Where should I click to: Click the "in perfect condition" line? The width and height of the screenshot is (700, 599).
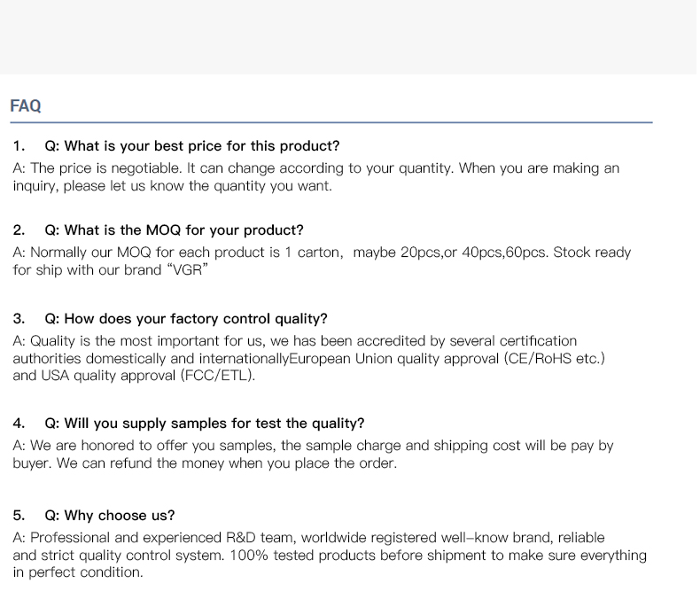78,572
